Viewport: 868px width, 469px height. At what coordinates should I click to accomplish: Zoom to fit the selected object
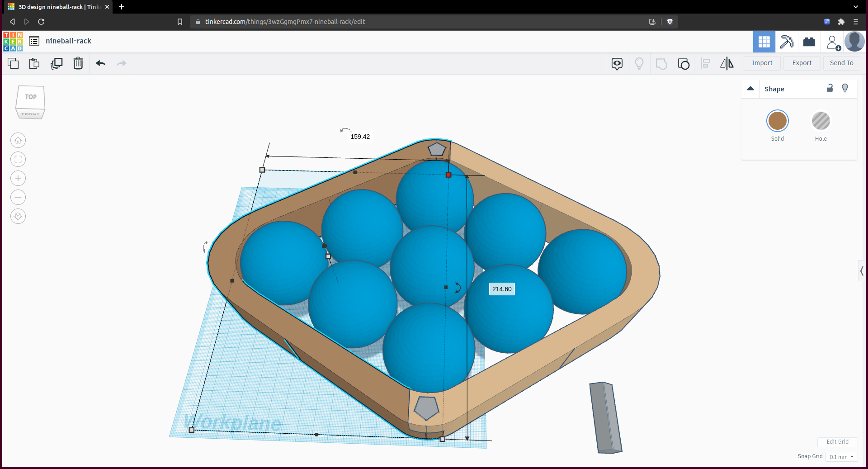pyautogui.click(x=18, y=159)
